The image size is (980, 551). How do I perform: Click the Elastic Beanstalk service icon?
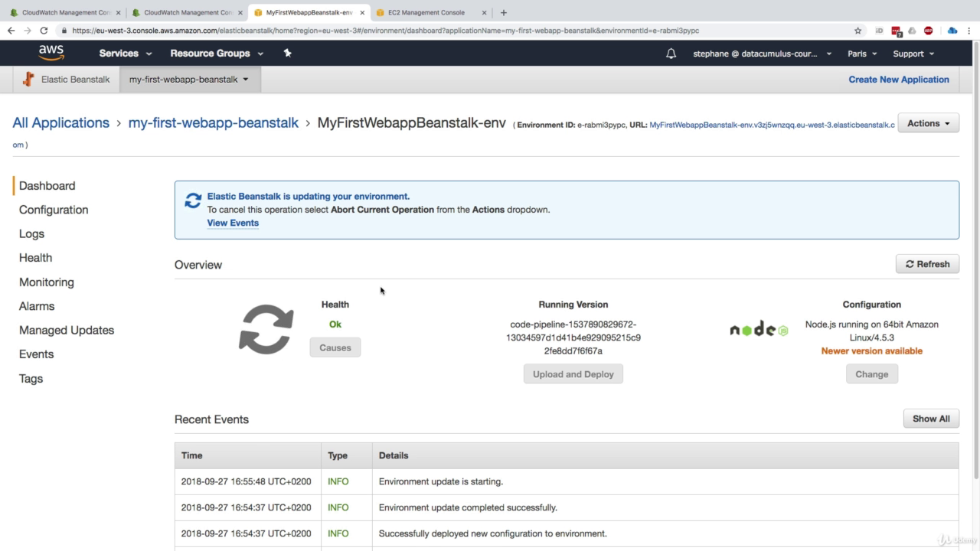(x=28, y=79)
